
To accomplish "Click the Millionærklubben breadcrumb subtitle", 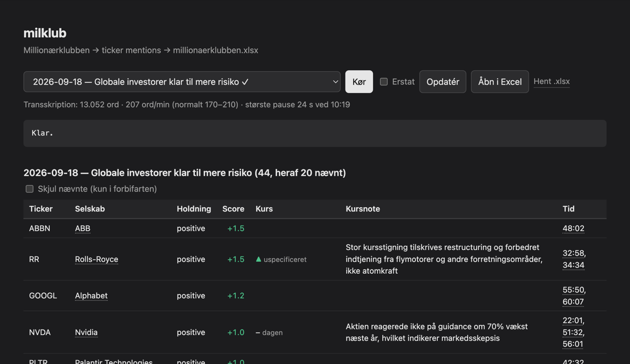I will [141, 50].
